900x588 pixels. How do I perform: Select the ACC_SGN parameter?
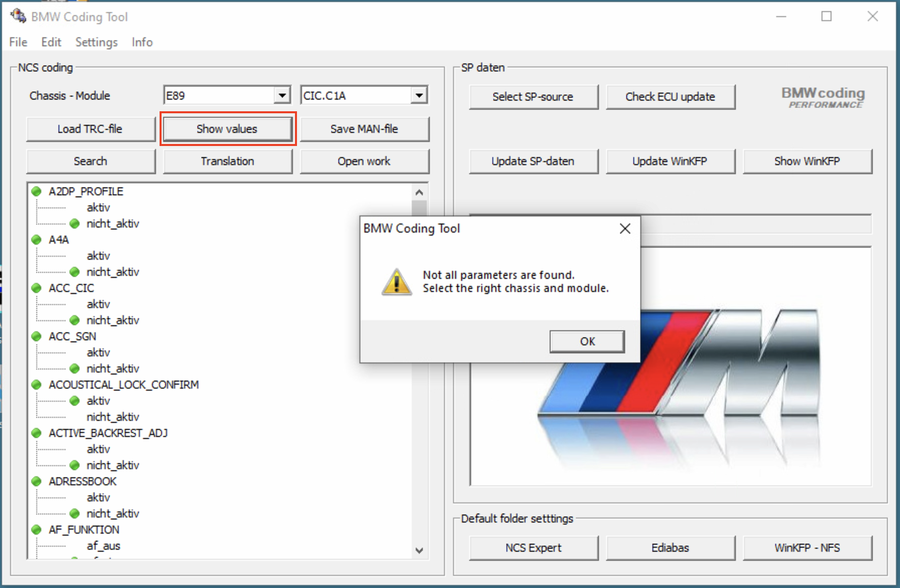pyautogui.click(x=72, y=336)
